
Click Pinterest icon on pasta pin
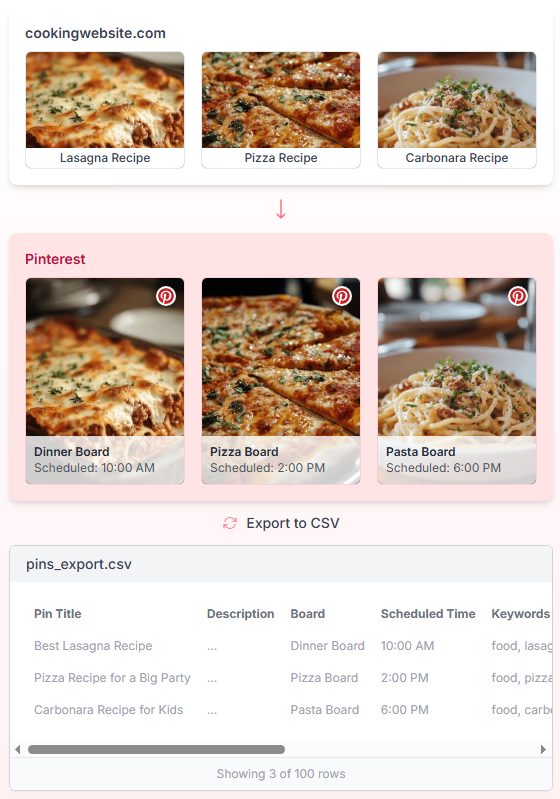518,296
